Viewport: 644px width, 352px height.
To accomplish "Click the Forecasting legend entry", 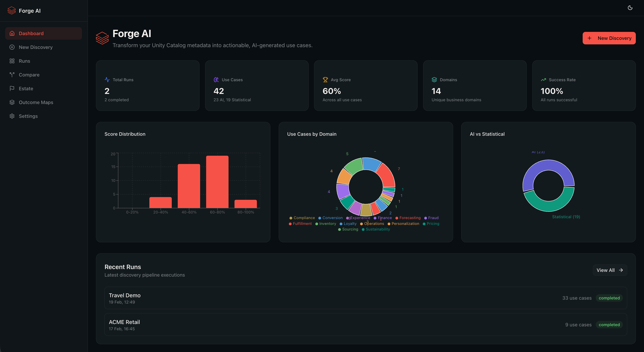I will click(408, 218).
